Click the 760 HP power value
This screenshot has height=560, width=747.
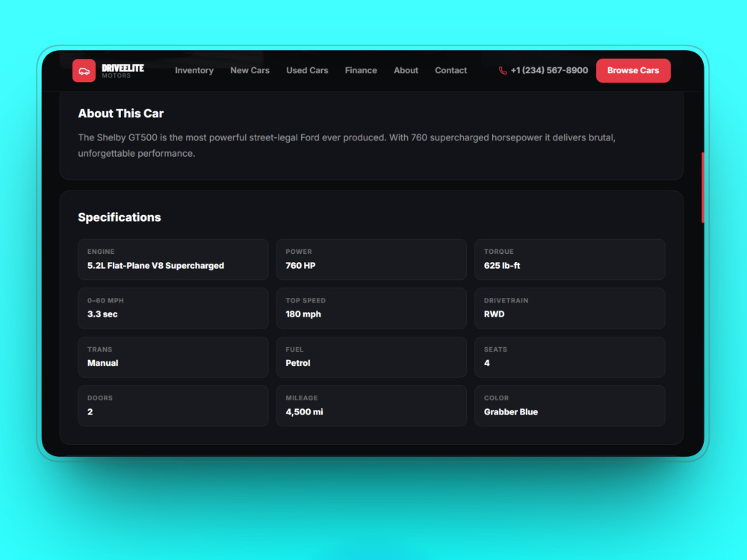point(300,266)
